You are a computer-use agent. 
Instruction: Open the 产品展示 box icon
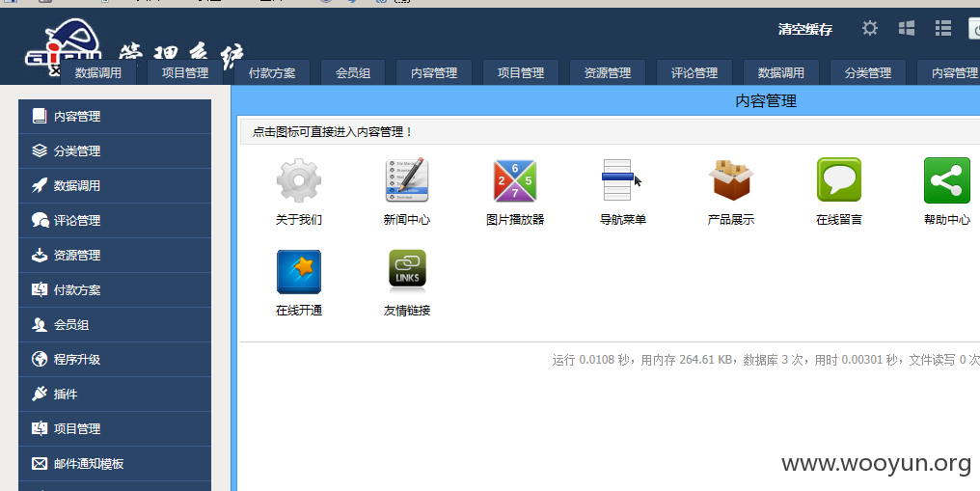730,180
